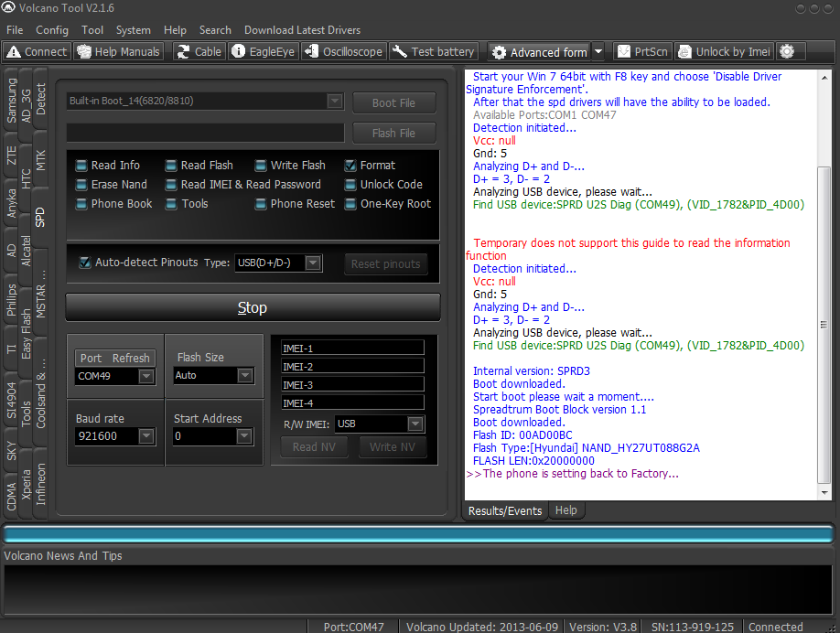Switch to the Alcatel side tab
This screenshot has height=633, width=840.
pyautogui.click(x=26, y=251)
